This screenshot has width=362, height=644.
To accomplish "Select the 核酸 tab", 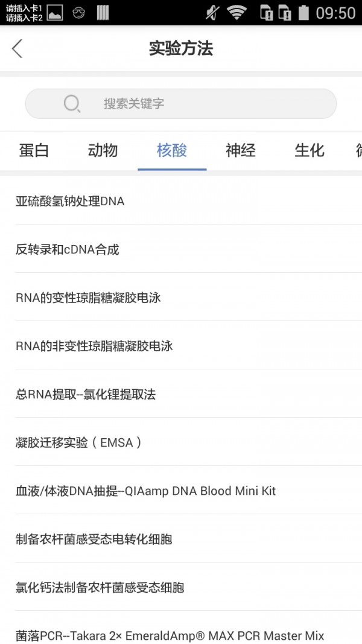I will click(x=172, y=151).
